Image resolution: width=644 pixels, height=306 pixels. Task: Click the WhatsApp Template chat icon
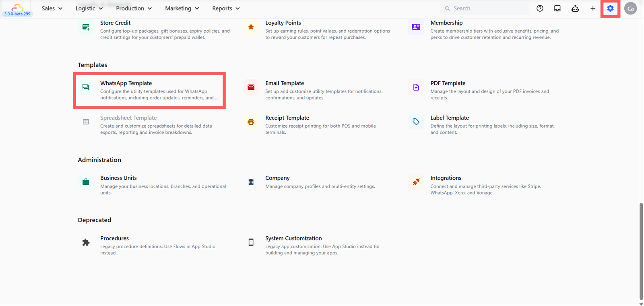86,87
